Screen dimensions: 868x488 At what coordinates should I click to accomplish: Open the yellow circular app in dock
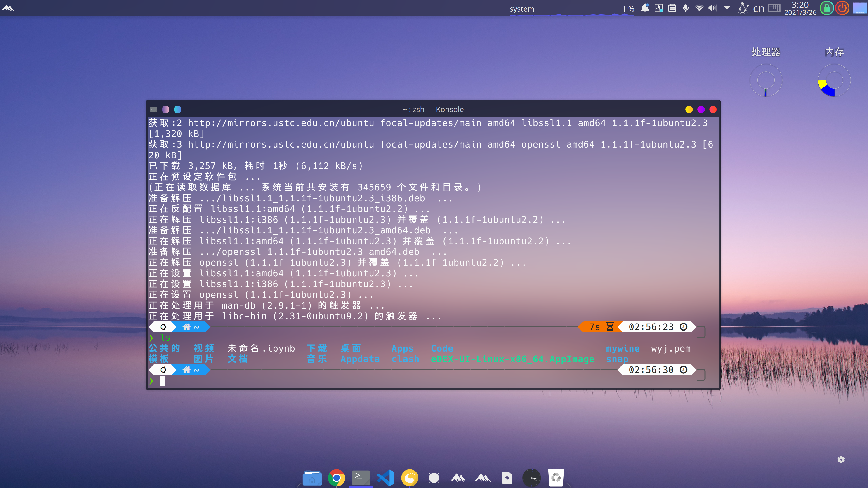[410, 478]
